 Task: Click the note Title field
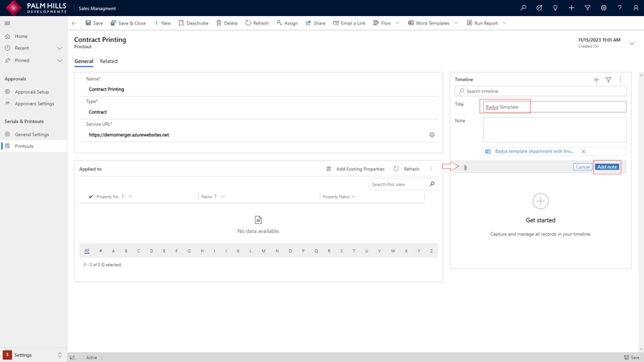click(554, 107)
